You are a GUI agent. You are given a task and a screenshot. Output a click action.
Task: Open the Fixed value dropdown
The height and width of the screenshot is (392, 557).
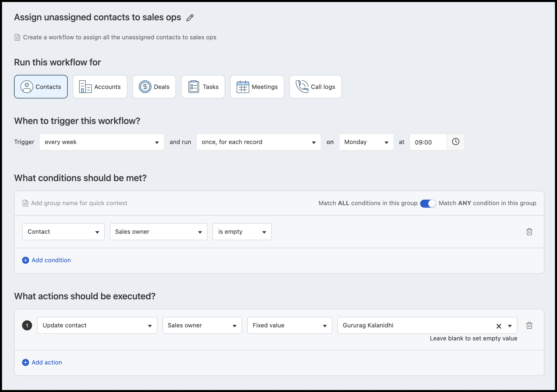point(289,325)
